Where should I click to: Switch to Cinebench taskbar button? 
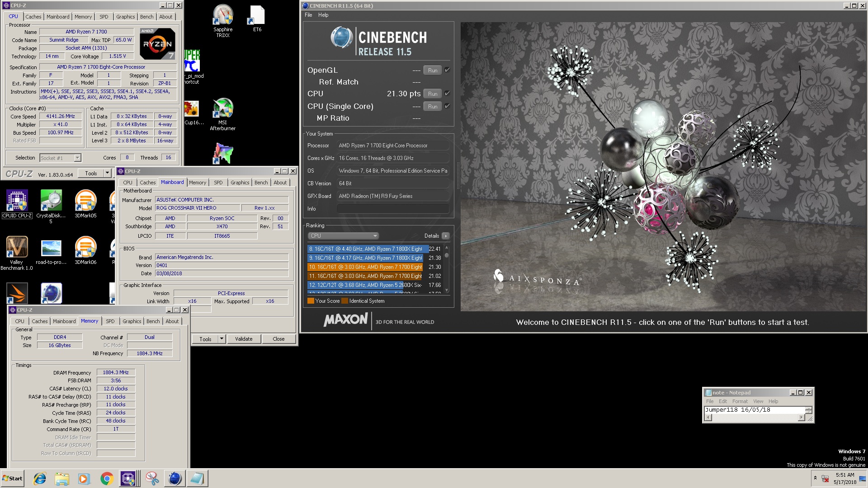coord(175,479)
